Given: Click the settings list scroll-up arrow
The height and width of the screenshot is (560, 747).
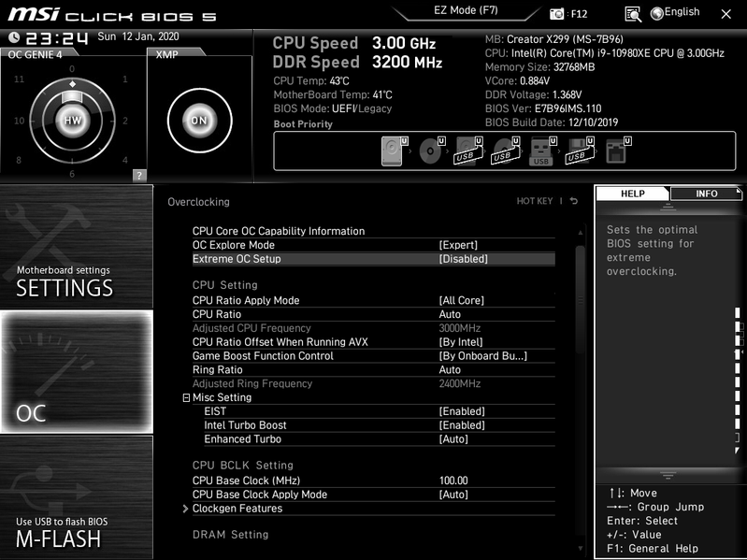Looking at the screenshot, I should 581,233.
